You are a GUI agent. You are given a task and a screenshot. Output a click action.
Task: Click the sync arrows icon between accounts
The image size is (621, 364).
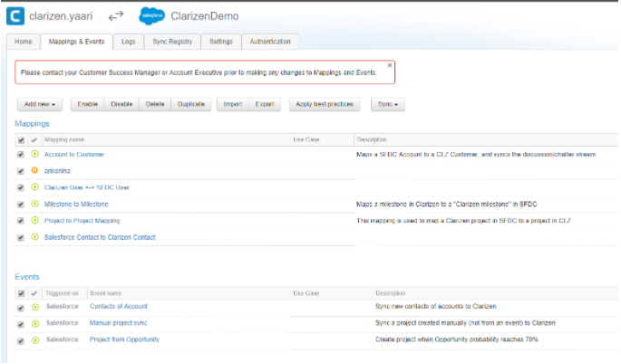(x=116, y=15)
